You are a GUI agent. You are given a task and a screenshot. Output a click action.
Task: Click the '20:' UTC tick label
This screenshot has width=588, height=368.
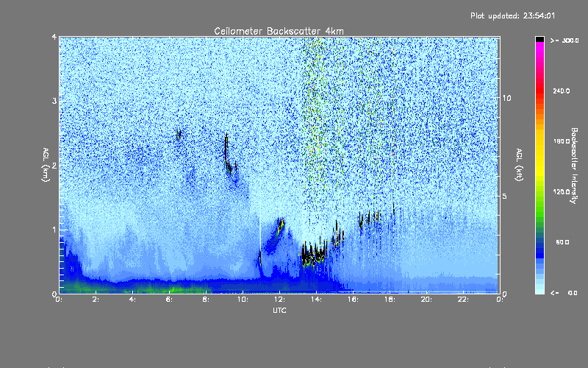coord(426,300)
